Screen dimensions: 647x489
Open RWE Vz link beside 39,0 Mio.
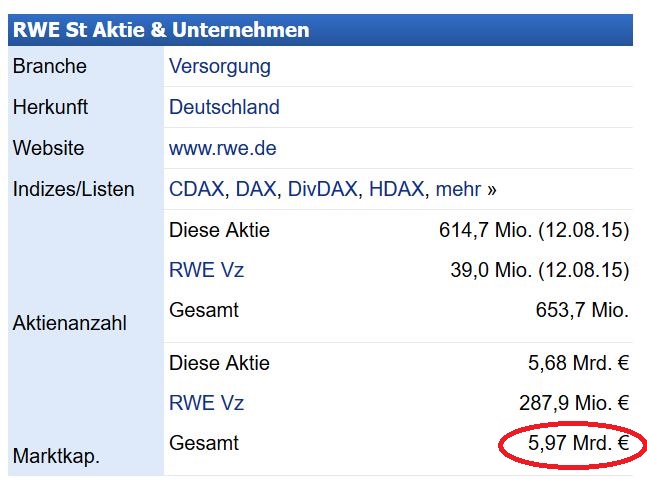click(x=206, y=270)
